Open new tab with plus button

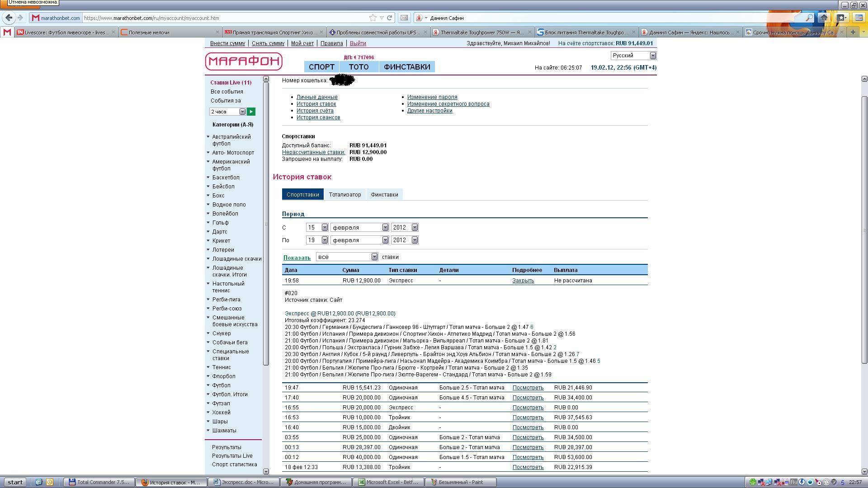tap(853, 32)
